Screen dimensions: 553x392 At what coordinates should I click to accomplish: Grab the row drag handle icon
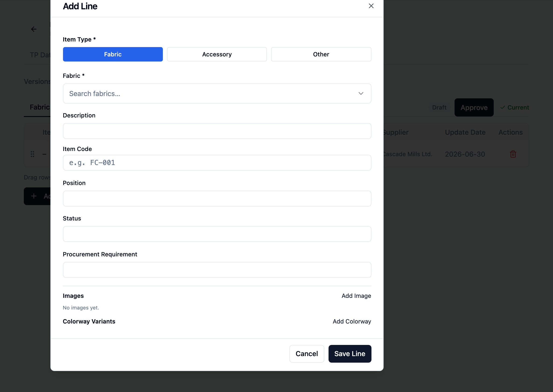32,154
